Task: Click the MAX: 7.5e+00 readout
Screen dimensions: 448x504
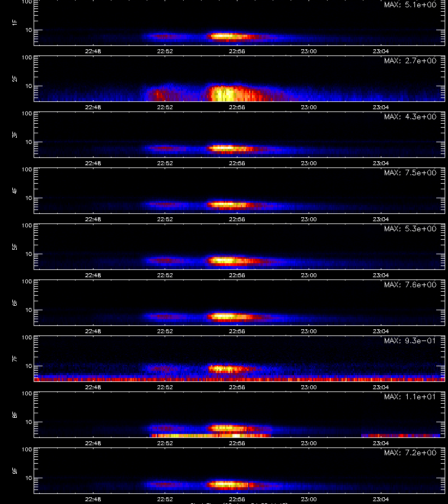Action: click(x=410, y=172)
